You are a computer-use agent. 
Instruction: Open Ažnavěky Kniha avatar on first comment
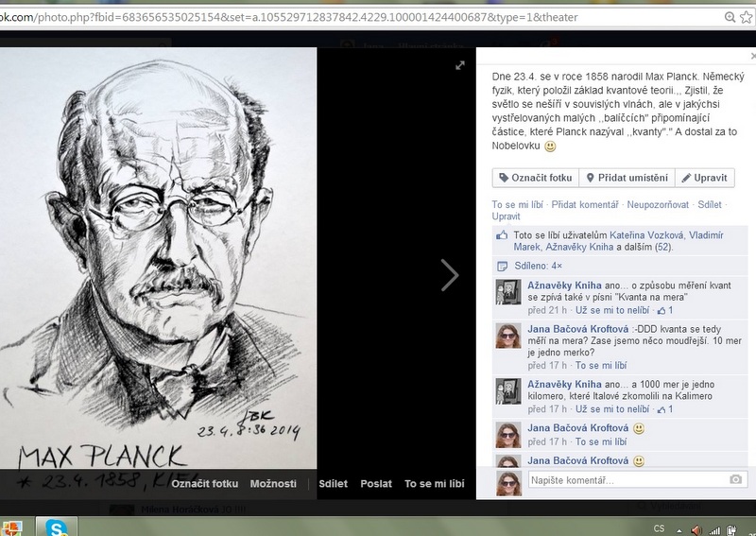(508, 291)
